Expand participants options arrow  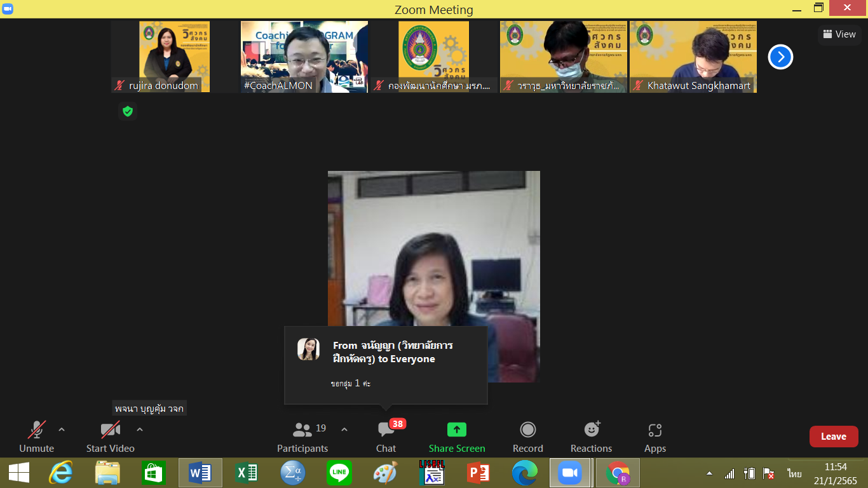coord(344,430)
